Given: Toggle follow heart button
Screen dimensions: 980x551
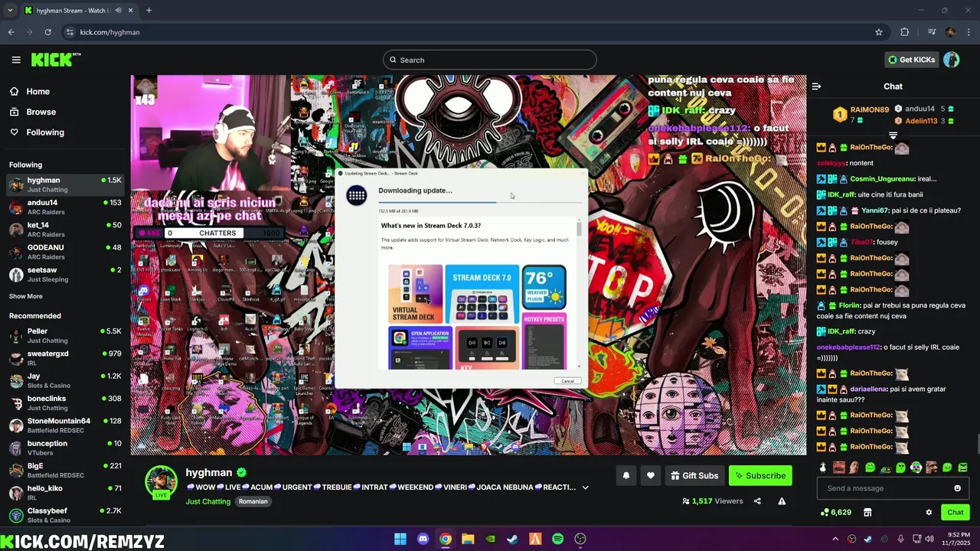Looking at the screenshot, I should 650,475.
